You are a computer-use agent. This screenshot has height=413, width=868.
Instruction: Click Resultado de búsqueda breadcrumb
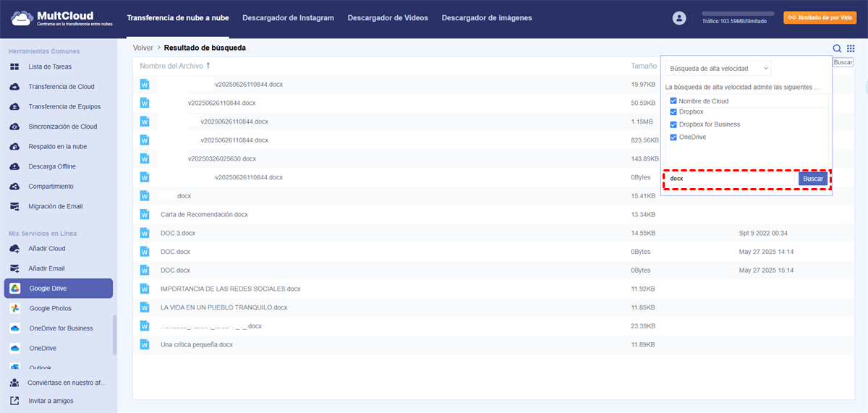click(x=205, y=48)
